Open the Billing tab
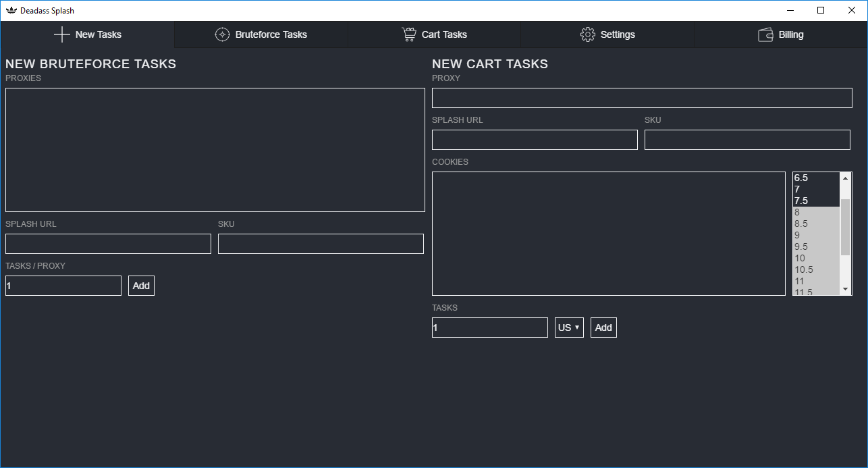Screen dimensions: 868x468 coord(781,34)
